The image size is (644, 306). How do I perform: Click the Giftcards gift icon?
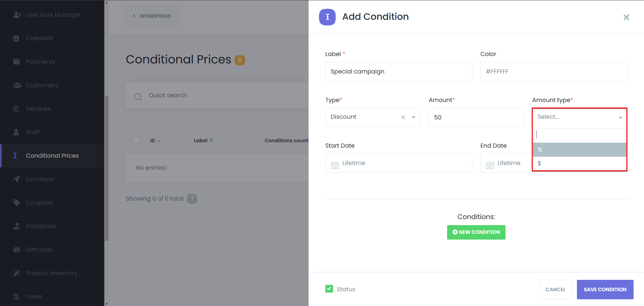coord(16,250)
